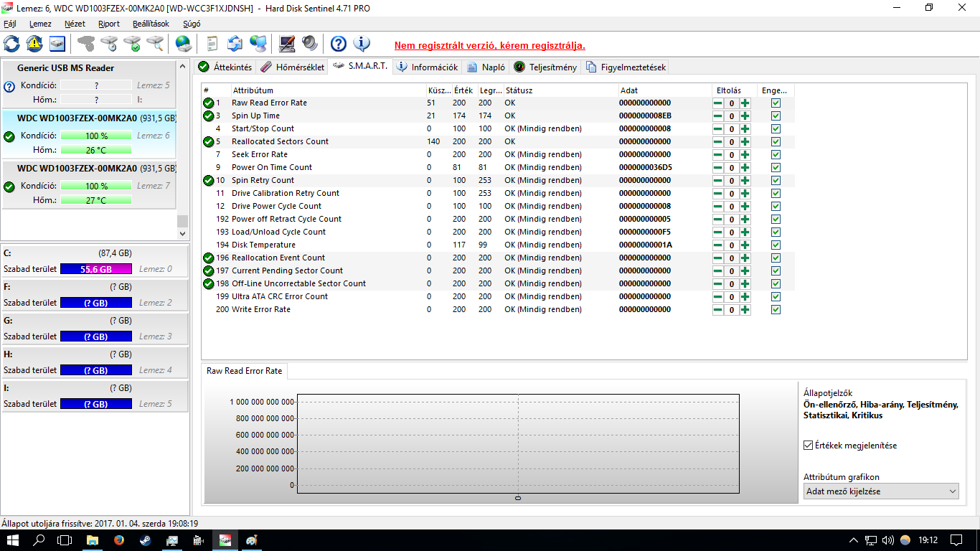Decrease offset for Raw Read Error Rate with minus
Viewport: 980px width, 551px height.
pyautogui.click(x=717, y=103)
